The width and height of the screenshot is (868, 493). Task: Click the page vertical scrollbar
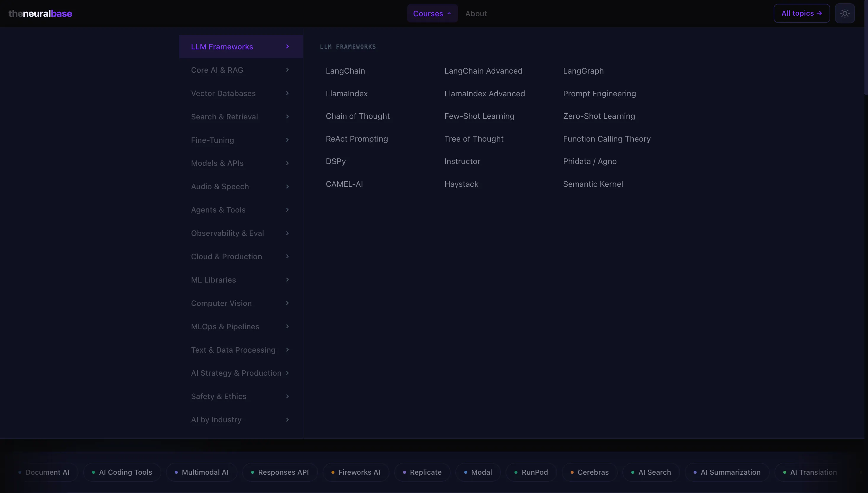coord(866,47)
